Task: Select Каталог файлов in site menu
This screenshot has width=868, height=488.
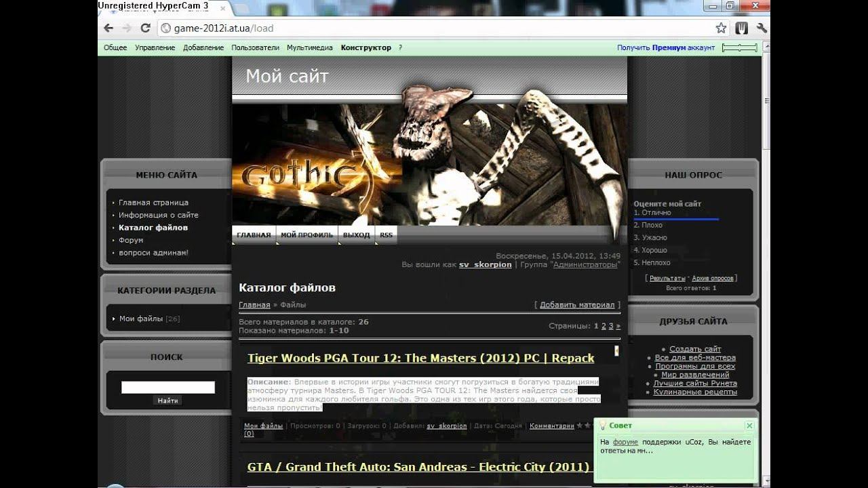Action: point(153,228)
